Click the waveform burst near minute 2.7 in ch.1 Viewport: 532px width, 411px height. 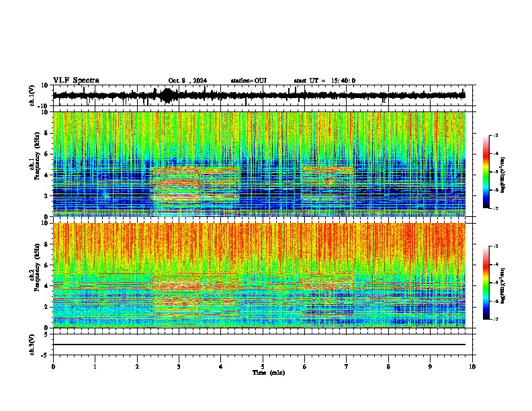[x=167, y=95]
